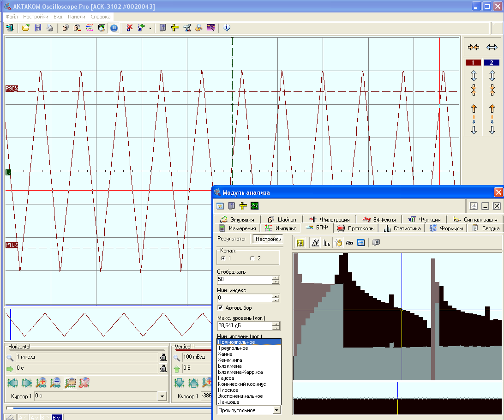The width and height of the screenshot is (504, 420).
Task: Choose Хемминга from the window list
Action: point(230,360)
